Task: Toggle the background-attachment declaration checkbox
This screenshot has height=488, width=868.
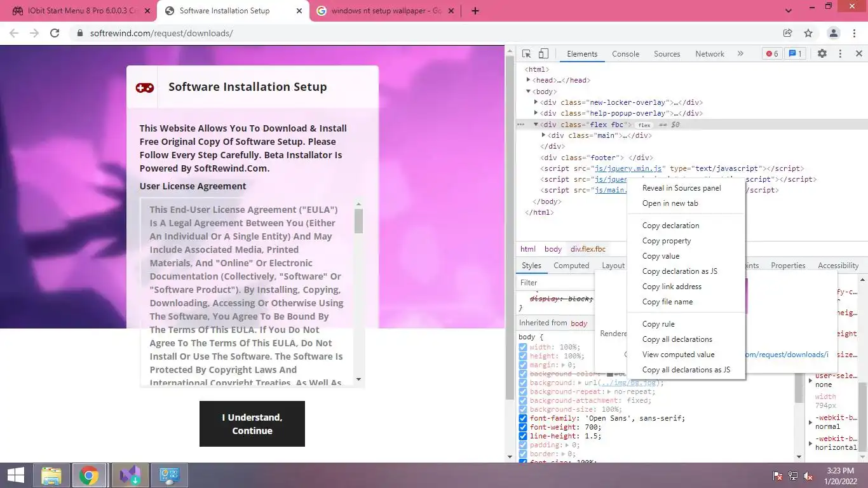Action: (522, 401)
